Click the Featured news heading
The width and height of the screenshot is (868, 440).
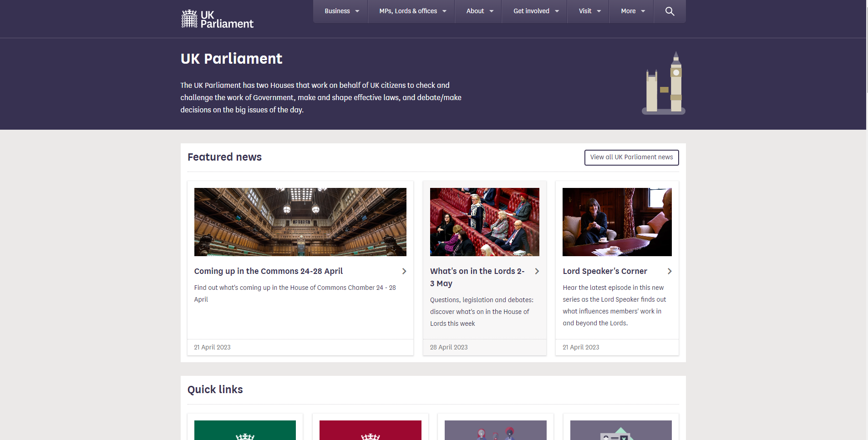pos(224,157)
